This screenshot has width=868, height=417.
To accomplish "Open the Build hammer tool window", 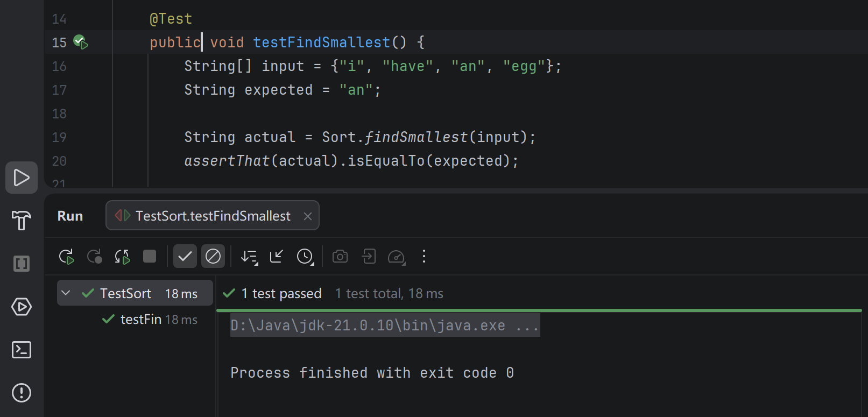I will click(22, 221).
